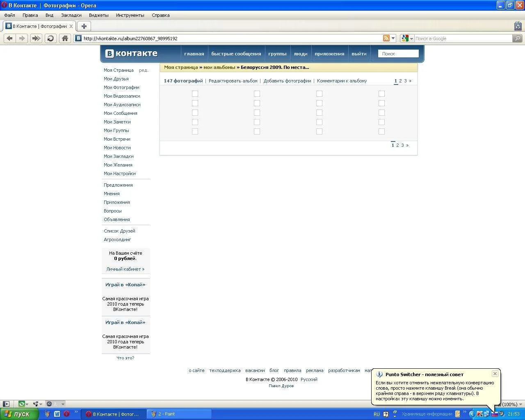
Task: Click the Kaspersky tray icon
Action: point(479,414)
